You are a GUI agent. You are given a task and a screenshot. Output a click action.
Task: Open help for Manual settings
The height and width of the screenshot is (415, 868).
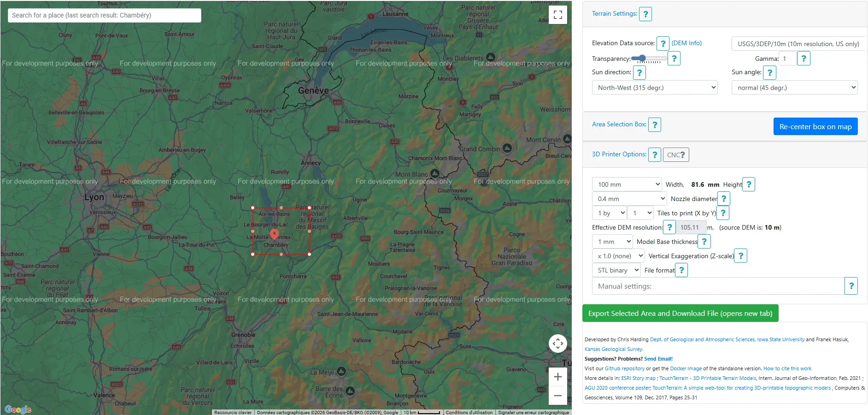(x=851, y=286)
